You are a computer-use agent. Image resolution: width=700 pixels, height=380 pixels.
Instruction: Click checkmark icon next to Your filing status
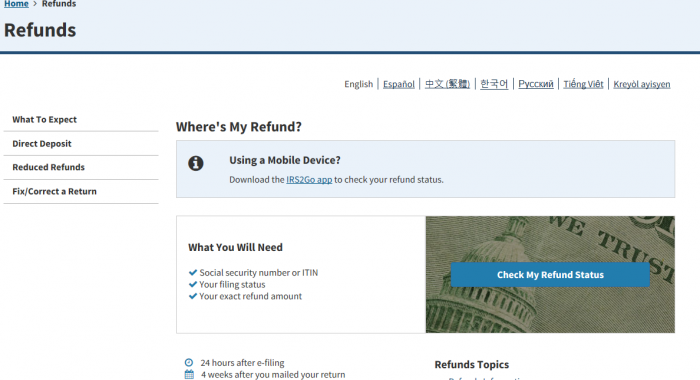tap(193, 284)
